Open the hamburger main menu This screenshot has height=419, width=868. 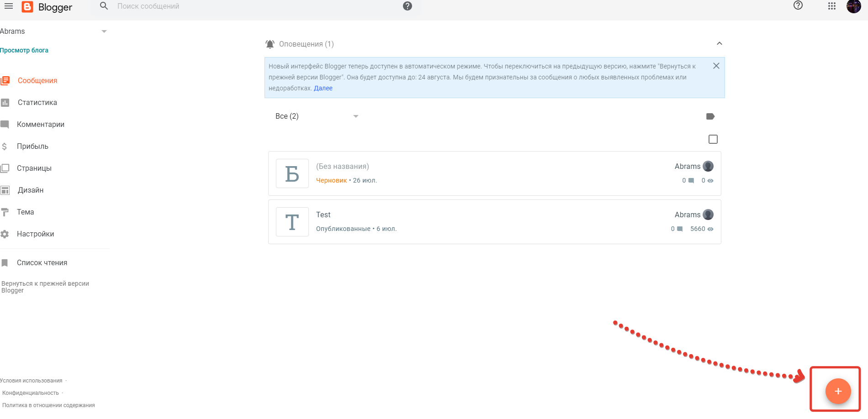click(x=9, y=6)
